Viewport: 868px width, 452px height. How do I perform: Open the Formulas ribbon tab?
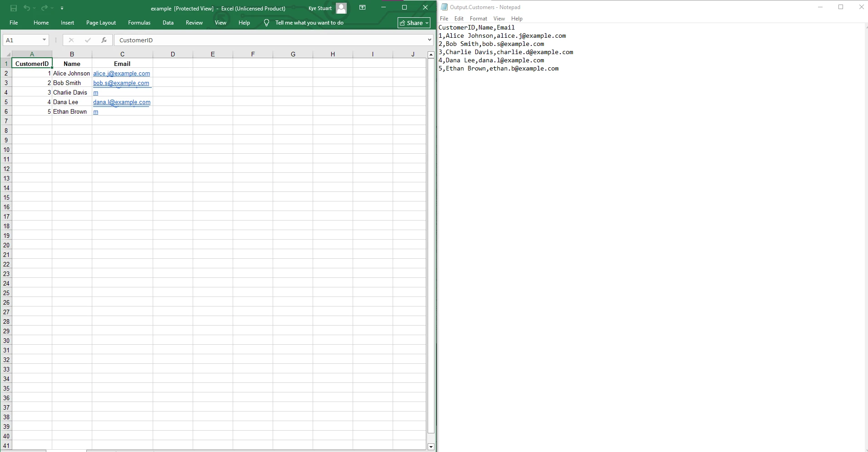click(x=139, y=23)
